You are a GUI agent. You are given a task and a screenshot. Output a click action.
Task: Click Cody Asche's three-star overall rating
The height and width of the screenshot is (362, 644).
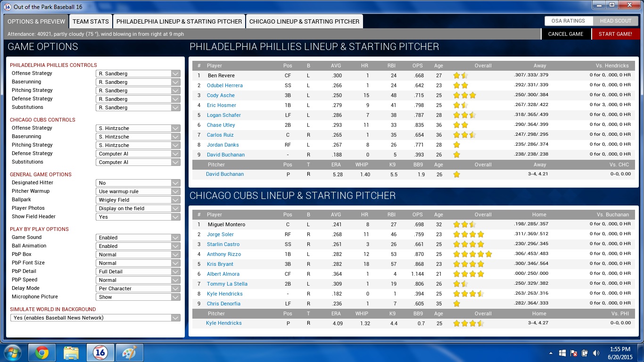click(465, 95)
